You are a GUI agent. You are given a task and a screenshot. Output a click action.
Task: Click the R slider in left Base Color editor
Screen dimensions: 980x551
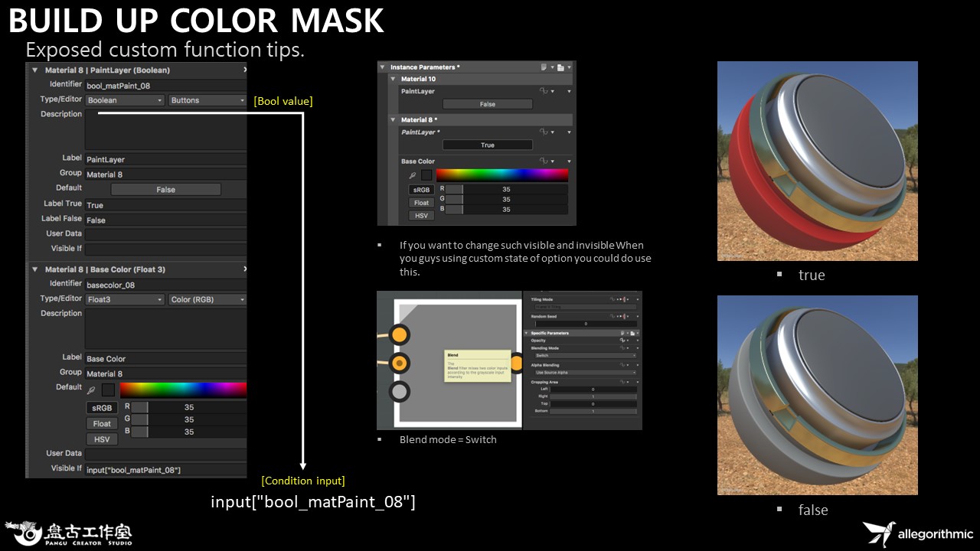coord(188,407)
